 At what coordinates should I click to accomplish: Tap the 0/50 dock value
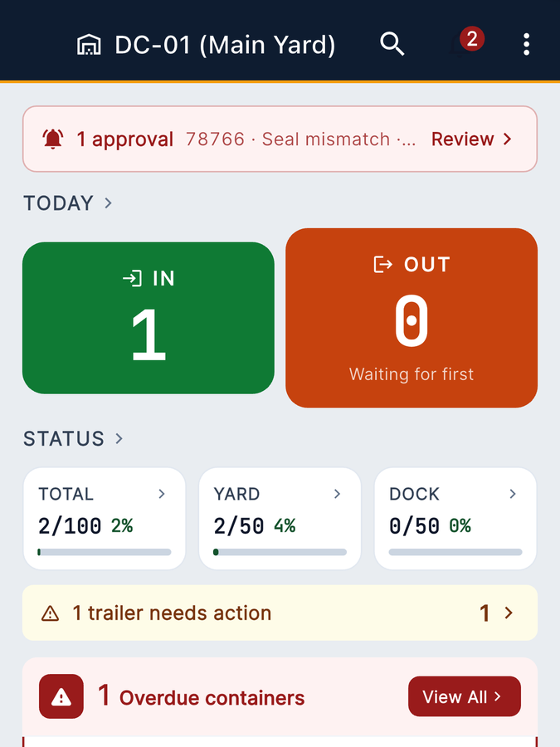(414, 526)
